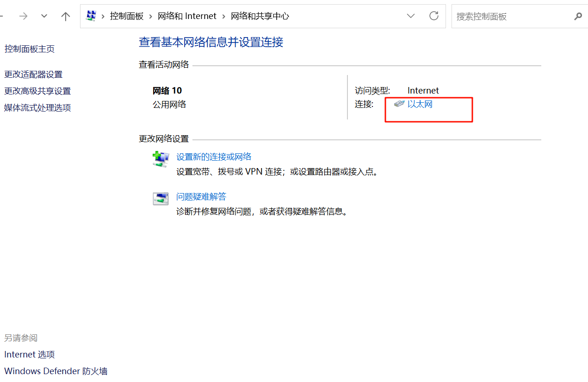588x382 pixels.
Task: Click the forward navigation arrow
Action: coord(23,16)
